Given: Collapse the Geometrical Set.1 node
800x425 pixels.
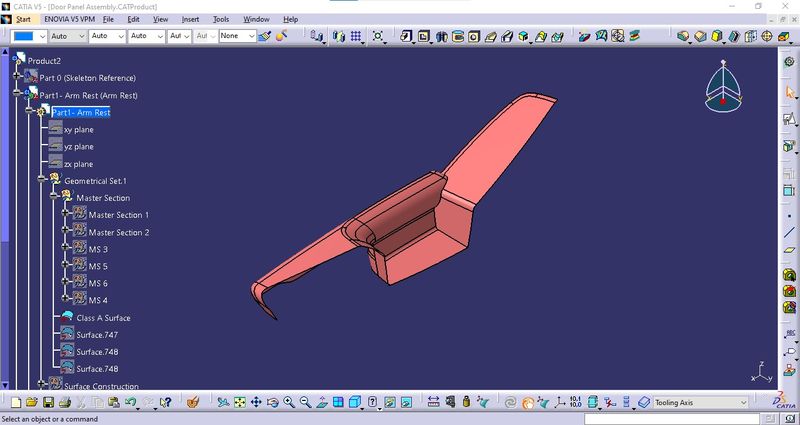Looking at the screenshot, I should pyautogui.click(x=42, y=179).
